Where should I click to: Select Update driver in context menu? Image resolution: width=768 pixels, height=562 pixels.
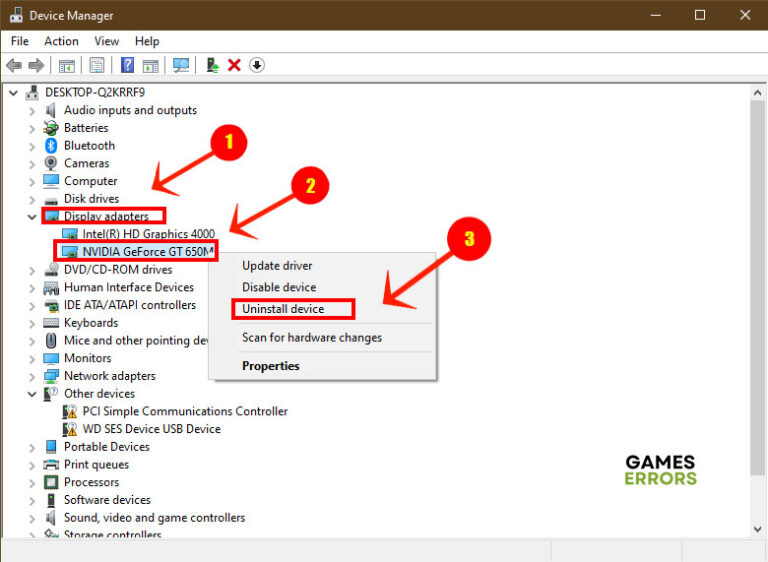(277, 266)
